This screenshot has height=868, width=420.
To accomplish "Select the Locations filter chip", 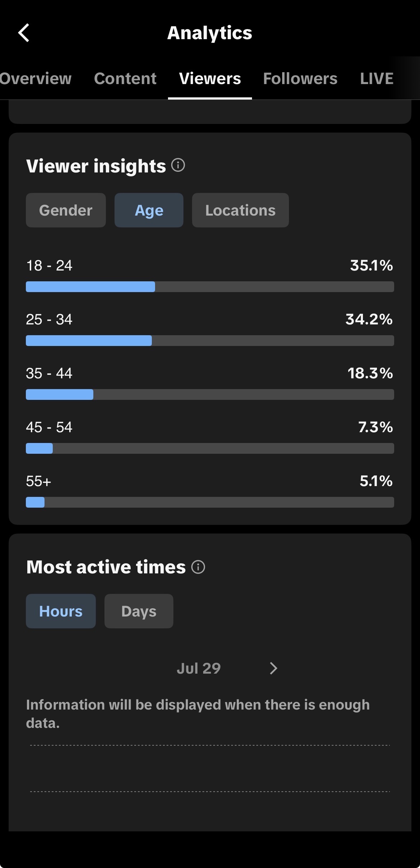I will coord(241,210).
